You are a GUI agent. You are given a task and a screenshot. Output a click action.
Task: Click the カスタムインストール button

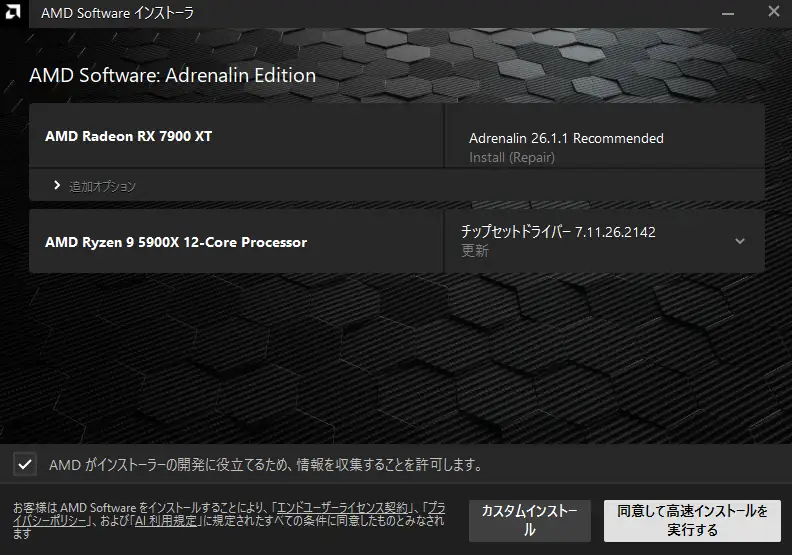(529, 521)
